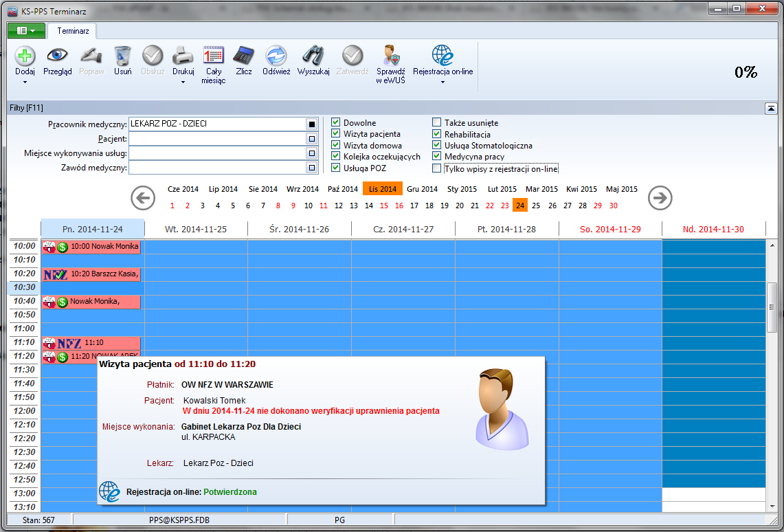Enable the Także usunięte checkbox
Image resolution: width=784 pixels, height=532 pixels.
(x=437, y=123)
